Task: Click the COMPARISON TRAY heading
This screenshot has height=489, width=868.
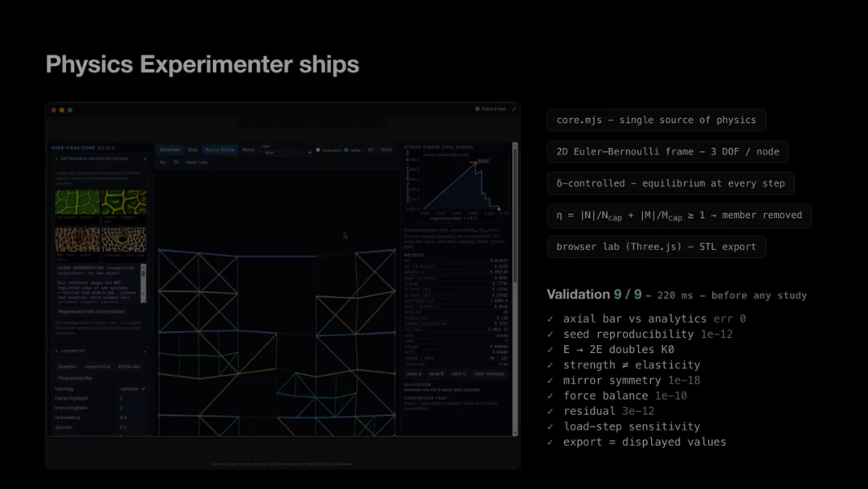Action: pyautogui.click(x=425, y=398)
